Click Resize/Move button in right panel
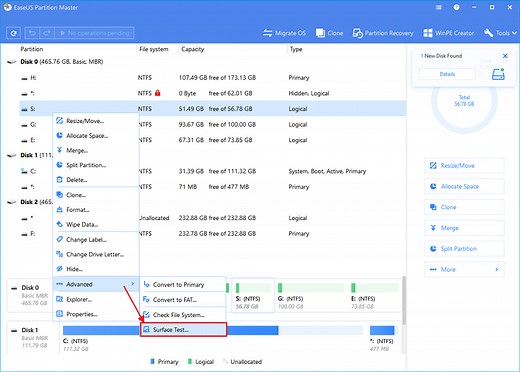 (x=464, y=166)
